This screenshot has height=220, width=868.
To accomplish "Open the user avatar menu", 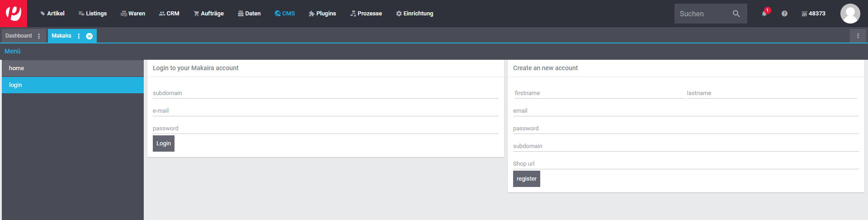I will [x=850, y=14].
